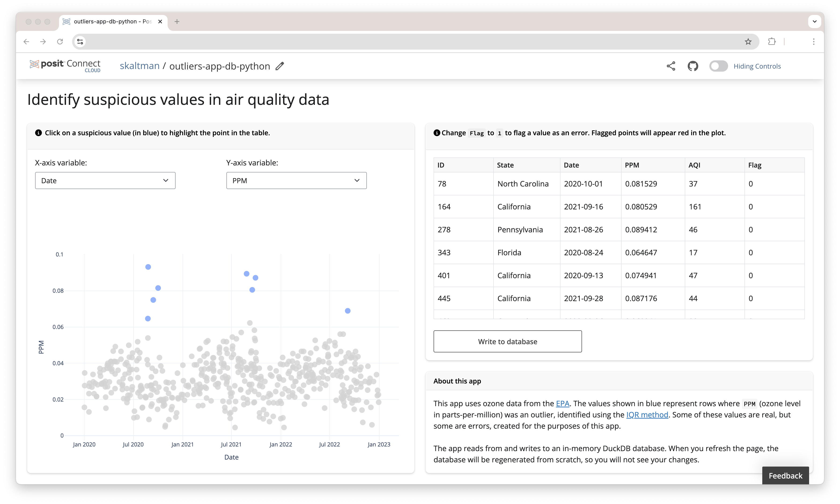Open the browser extensions icon
Screen dimensions: 840x504
click(x=772, y=41)
